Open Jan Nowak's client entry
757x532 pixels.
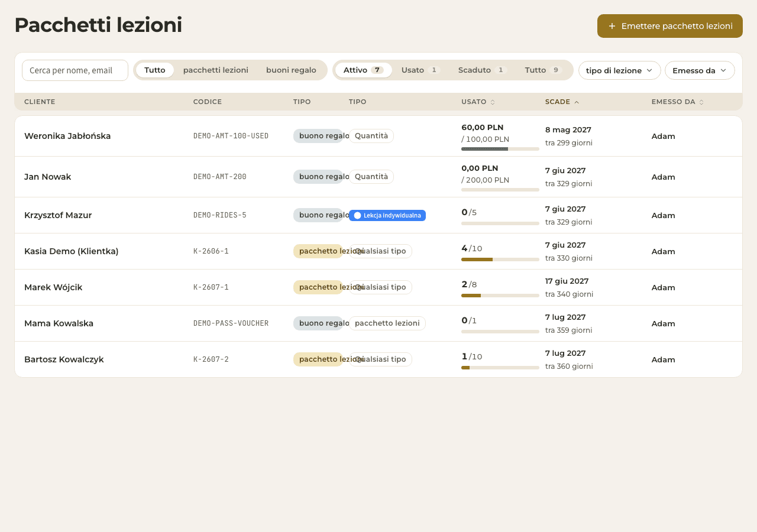point(47,177)
